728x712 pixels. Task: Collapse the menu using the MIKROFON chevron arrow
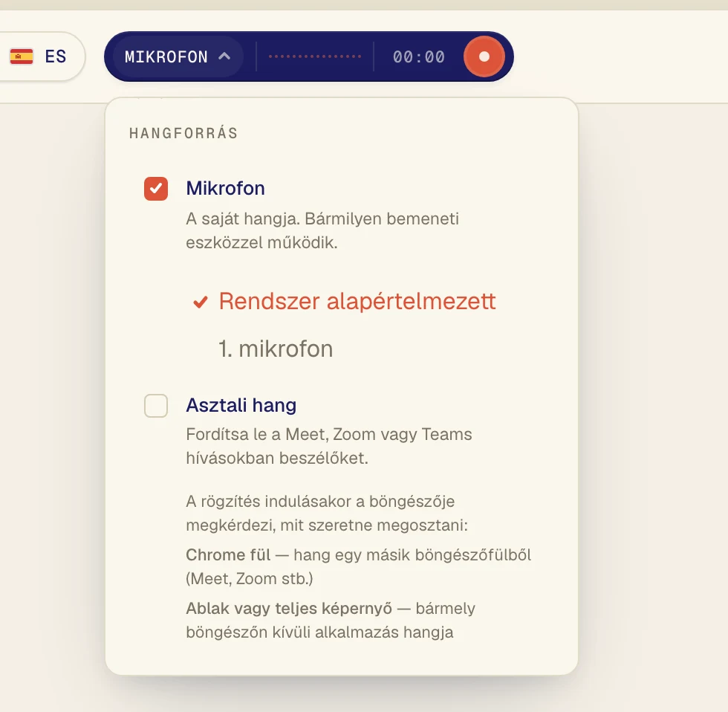click(224, 56)
